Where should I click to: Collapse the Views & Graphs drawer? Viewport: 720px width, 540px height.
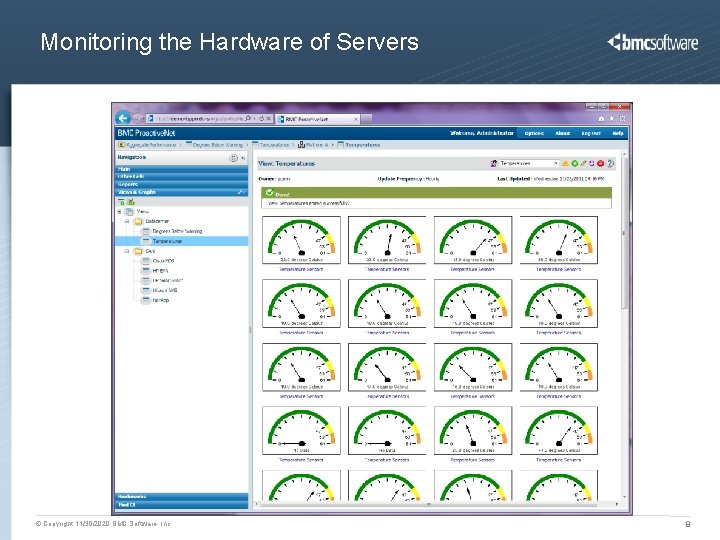coord(181,192)
